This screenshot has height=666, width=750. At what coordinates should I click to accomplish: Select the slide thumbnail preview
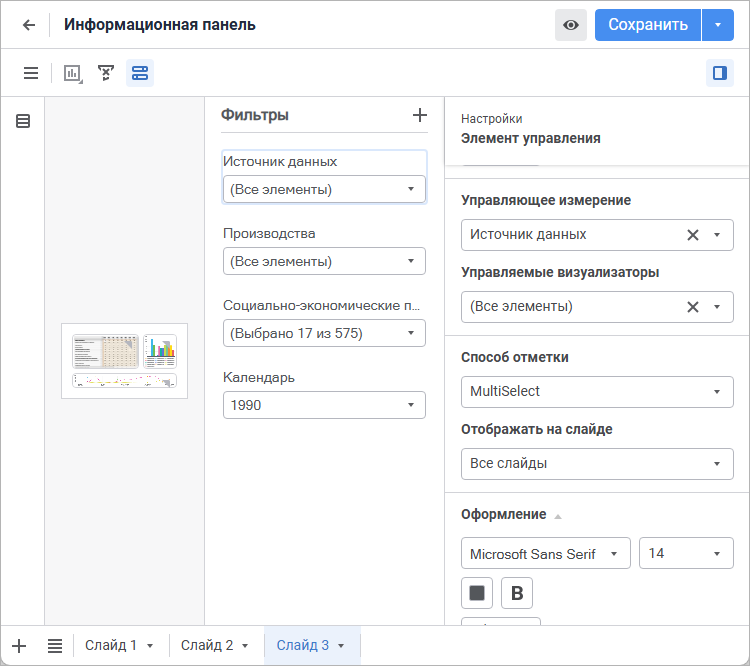pyautogui.click(x=124, y=361)
